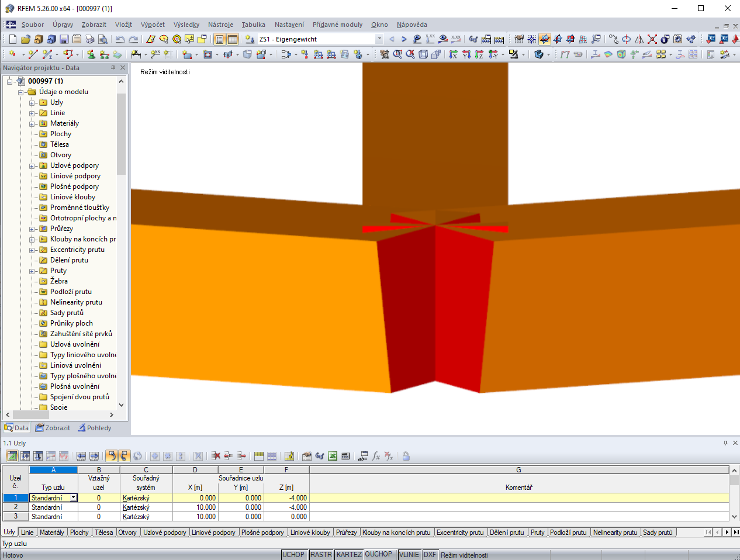
Task: Click the formula fx icon in table toolbar
Action: [x=376, y=456]
